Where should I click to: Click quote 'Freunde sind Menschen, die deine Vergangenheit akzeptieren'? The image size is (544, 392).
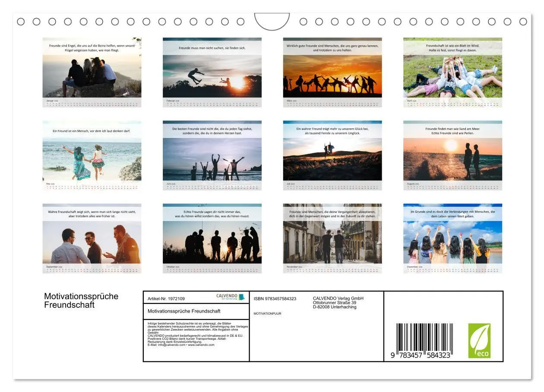point(332,212)
